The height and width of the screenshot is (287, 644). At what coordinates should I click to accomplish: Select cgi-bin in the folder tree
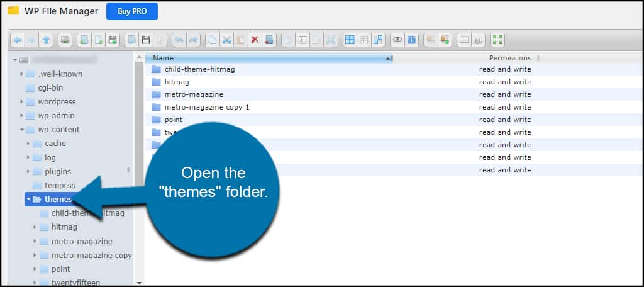tap(50, 87)
